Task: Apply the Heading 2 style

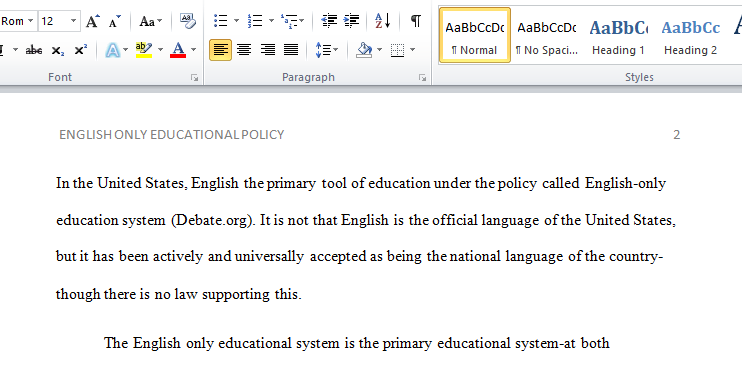Action: point(690,35)
